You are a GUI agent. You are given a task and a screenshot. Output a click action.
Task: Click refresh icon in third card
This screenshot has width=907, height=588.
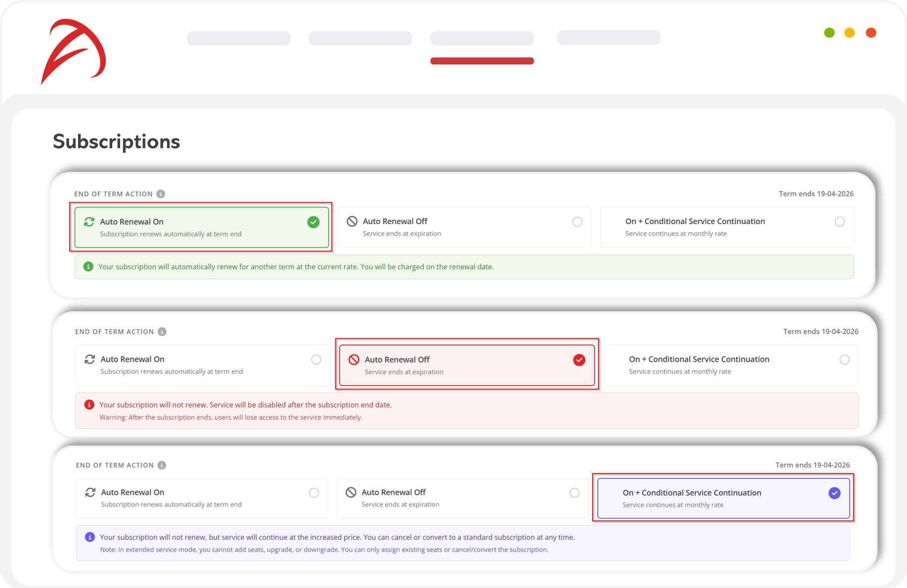(x=90, y=492)
